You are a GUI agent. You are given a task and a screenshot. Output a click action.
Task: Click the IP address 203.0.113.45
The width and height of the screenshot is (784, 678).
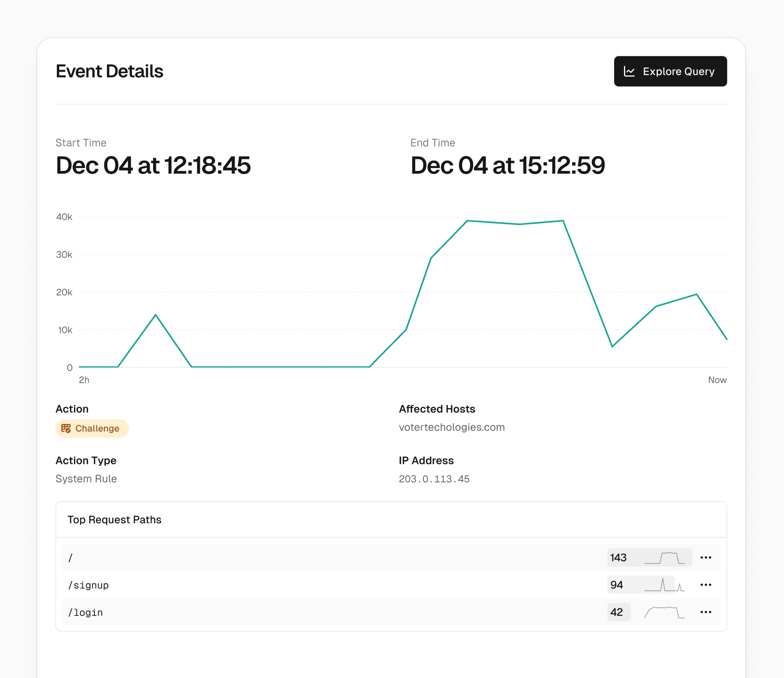[434, 479]
